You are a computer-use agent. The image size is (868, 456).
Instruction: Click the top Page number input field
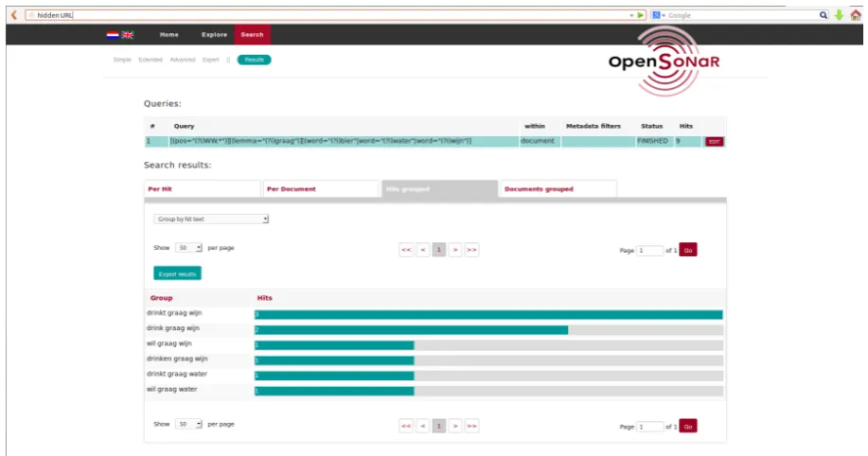pyautogui.click(x=649, y=251)
